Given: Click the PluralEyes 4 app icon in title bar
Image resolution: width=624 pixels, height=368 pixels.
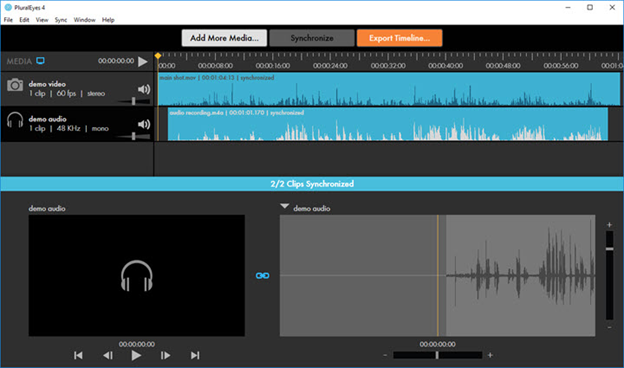Looking at the screenshot, I should (x=8, y=7).
